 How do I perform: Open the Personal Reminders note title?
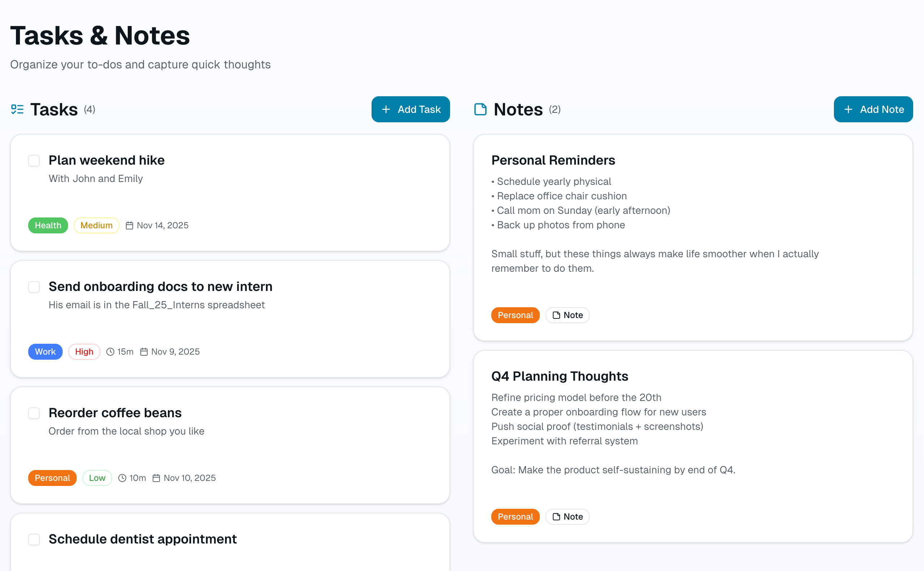click(553, 161)
